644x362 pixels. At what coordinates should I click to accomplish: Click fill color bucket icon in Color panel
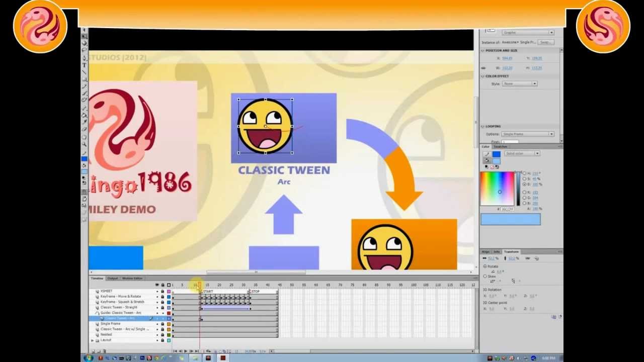(x=487, y=160)
